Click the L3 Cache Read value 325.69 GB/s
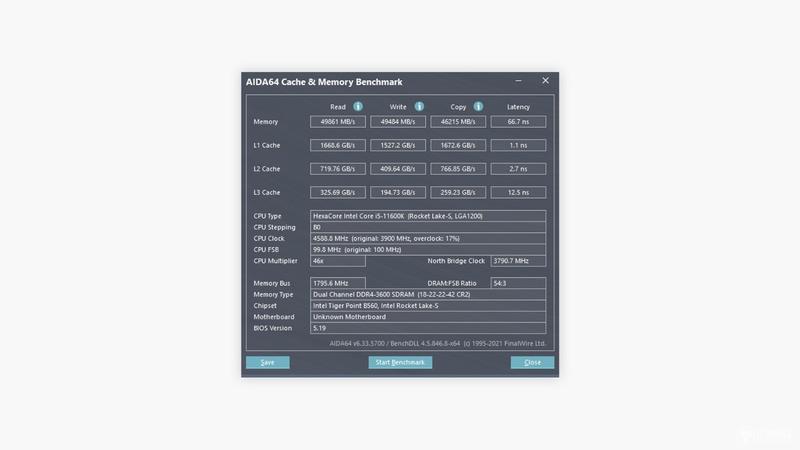 click(338, 192)
